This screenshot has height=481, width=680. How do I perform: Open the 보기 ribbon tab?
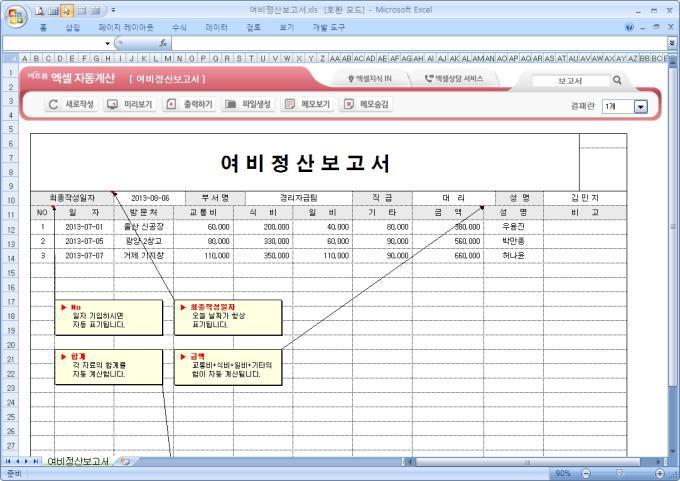(287, 27)
